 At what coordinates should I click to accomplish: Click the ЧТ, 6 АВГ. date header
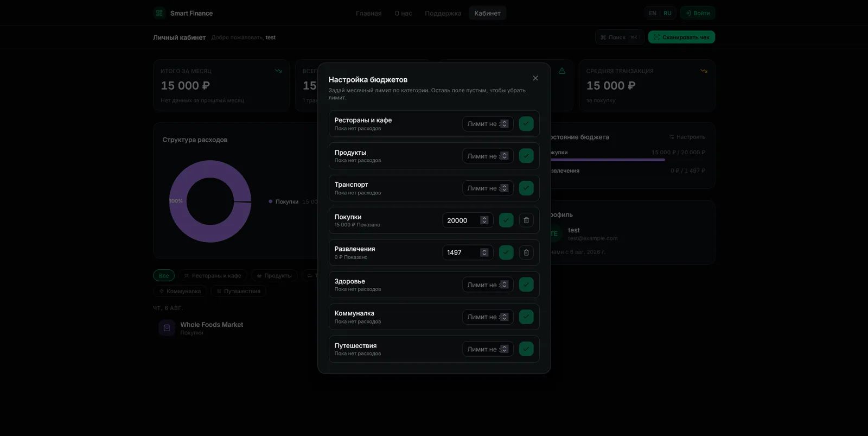(168, 308)
